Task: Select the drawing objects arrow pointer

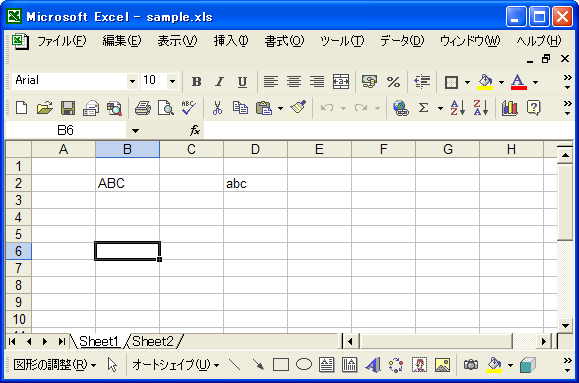Action: 112,365
